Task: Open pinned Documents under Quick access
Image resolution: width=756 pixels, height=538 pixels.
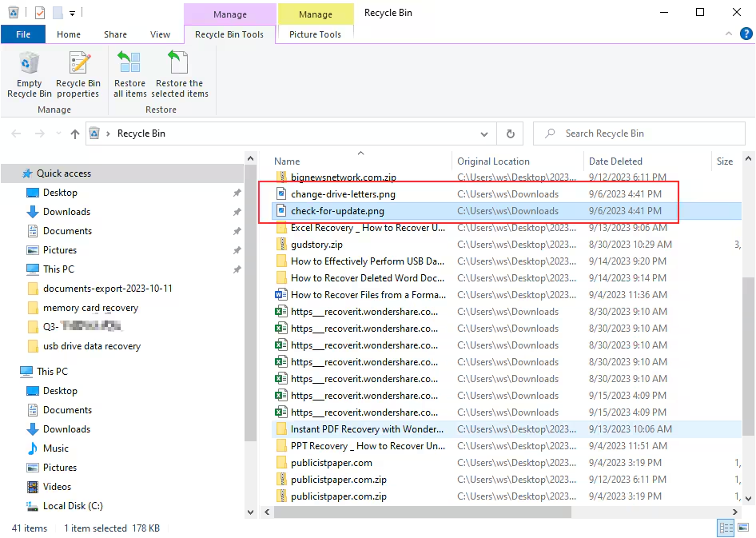Action: tap(67, 231)
